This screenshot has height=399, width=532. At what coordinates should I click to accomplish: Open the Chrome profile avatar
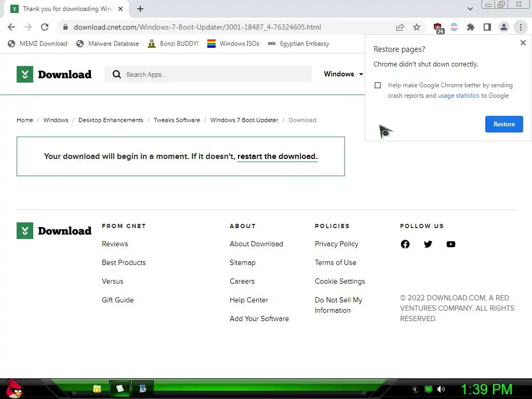tap(504, 27)
